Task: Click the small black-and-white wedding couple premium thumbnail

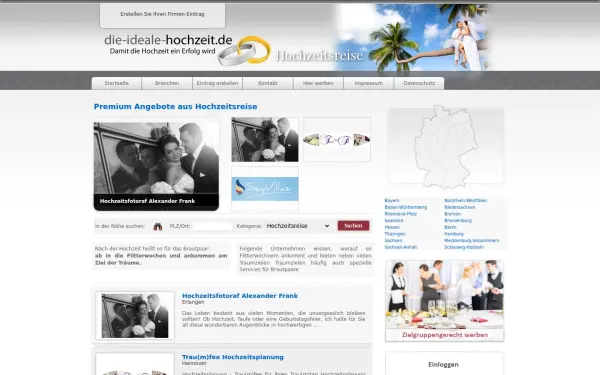Action: tap(265, 140)
